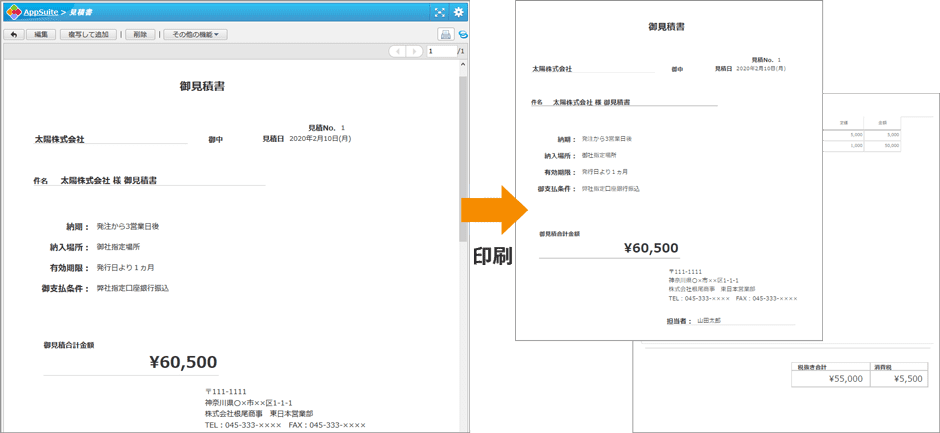Image resolution: width=940 pixels, height=433 pixels.
Task: Click the 複写して追加 button
Action: coord(89,34)
